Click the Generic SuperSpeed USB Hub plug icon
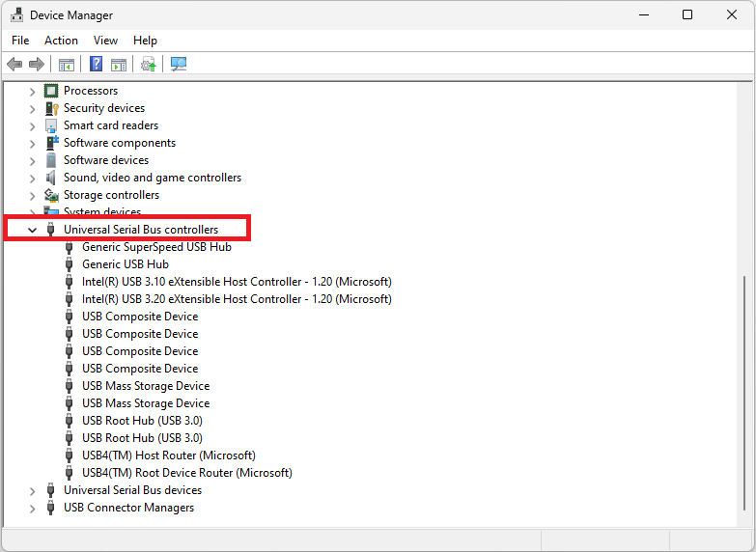This screenshot has height=552, width=756. (69, 247)
